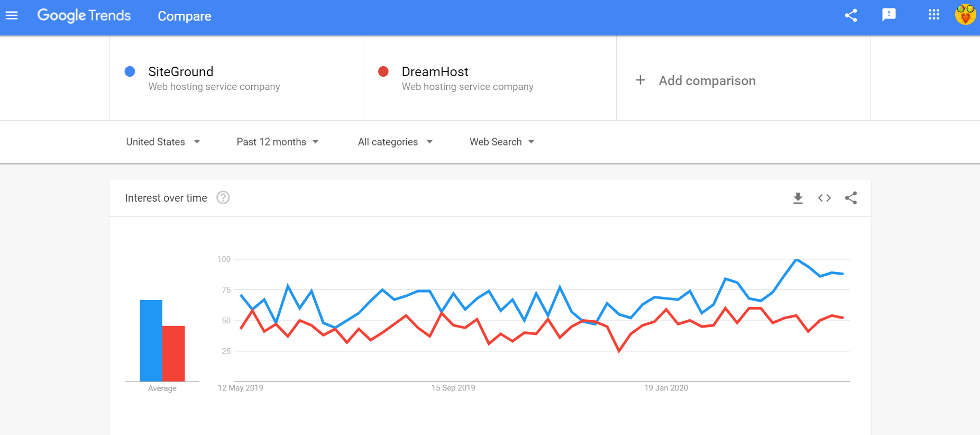Edit the DreamHost search term

click(x=435, y=71)
